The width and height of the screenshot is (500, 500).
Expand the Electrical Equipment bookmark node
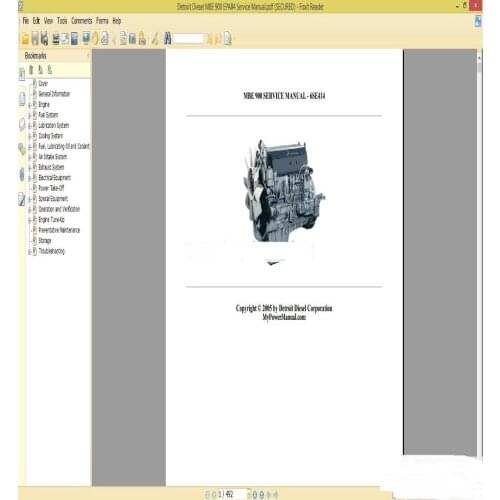[29, 178]
